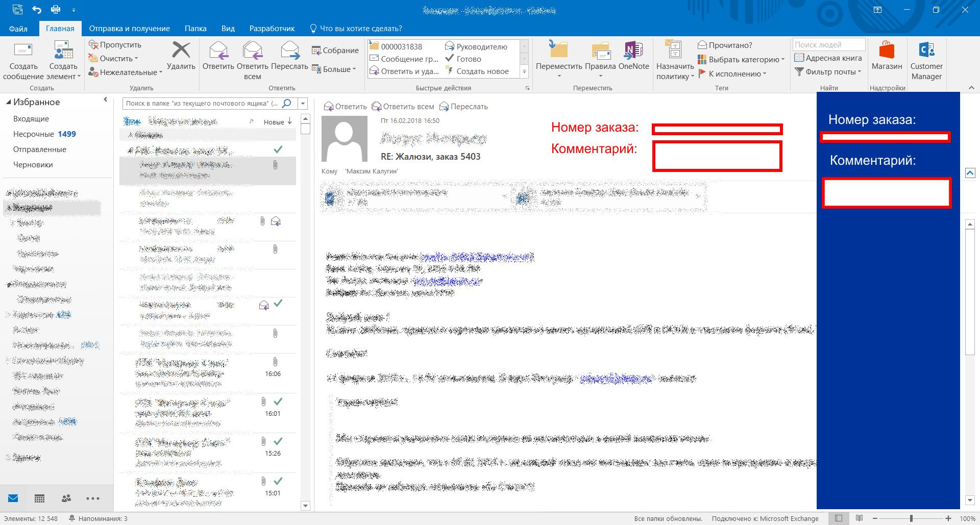This screenshot has height=525, width=980.
Task: Change sort order Новые
Action: tap(278, 121)
